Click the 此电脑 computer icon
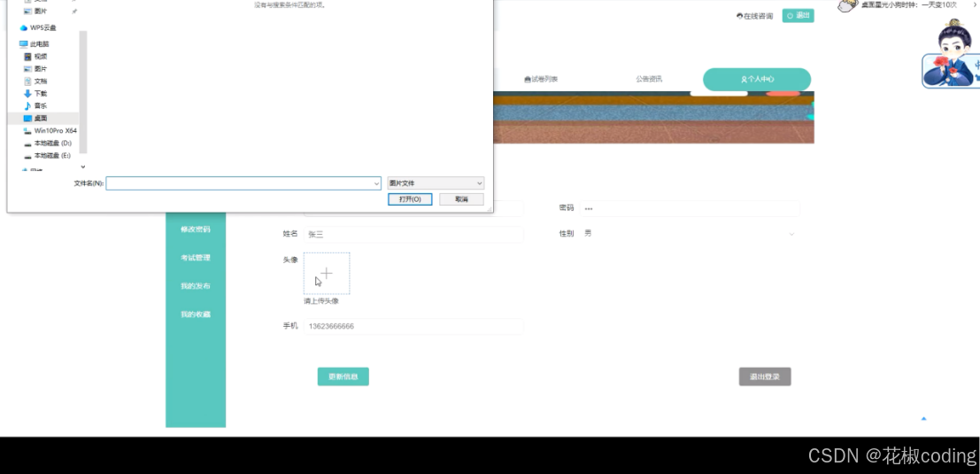Image resolution: width=980 pixels, height=474 pixels. click(x=24, y=44)
